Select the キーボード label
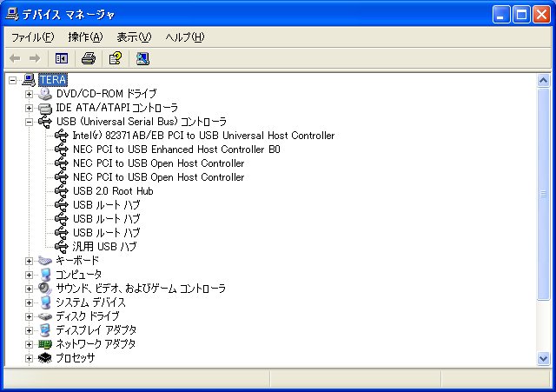Screen dimensions: 556x392 coord(77,261)
